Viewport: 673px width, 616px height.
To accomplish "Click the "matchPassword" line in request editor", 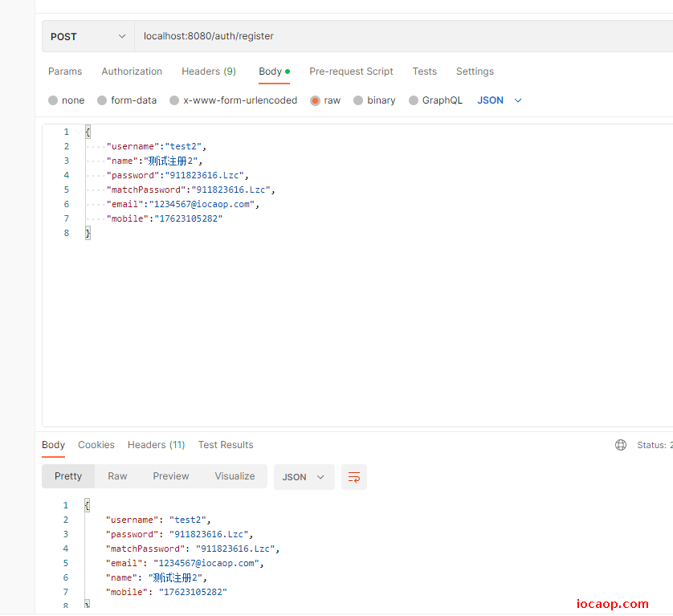I will point(190,190).
